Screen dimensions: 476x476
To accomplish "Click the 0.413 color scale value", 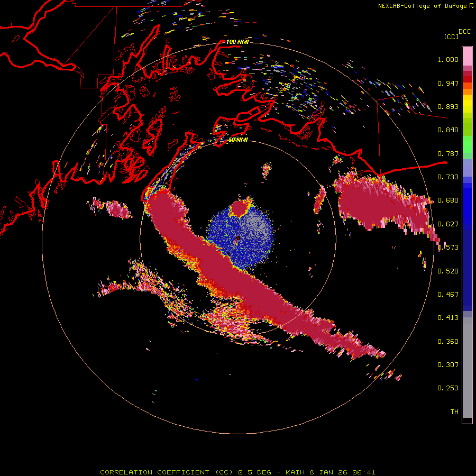I will tap(448, 318).
